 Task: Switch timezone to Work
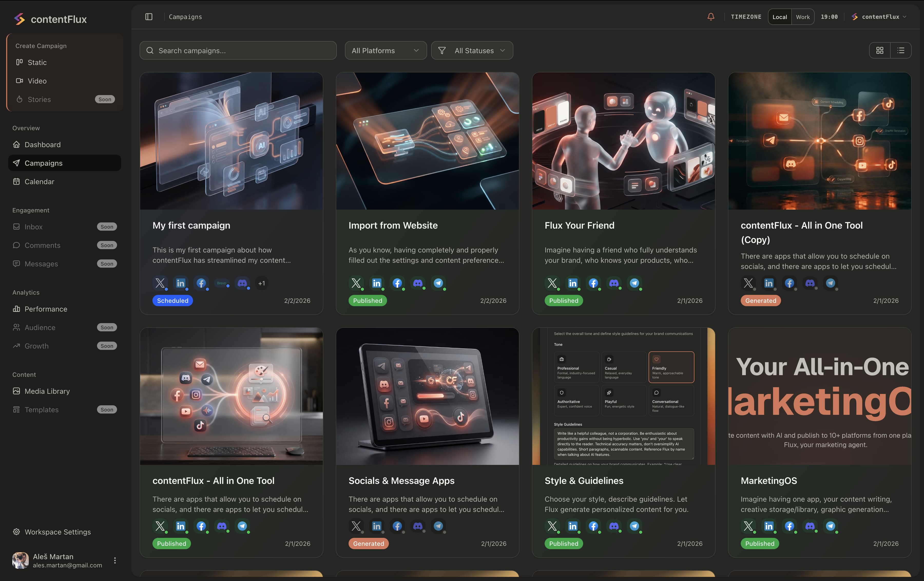point(803,16)
